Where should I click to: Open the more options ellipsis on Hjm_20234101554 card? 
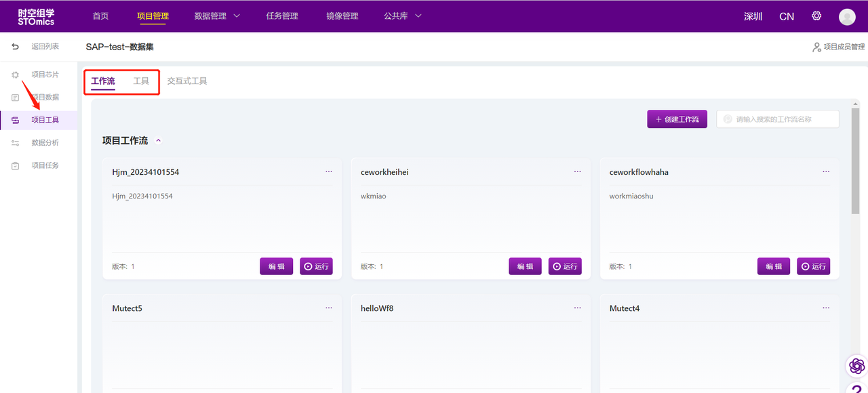coord(329,172)
